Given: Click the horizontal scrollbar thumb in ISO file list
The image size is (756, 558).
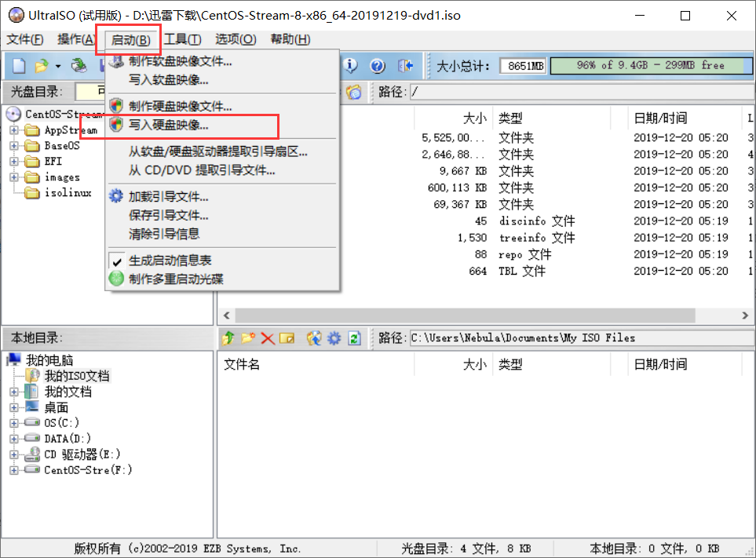Looking at the screenshot, I should pyautogui.click(x=465, y=315).
